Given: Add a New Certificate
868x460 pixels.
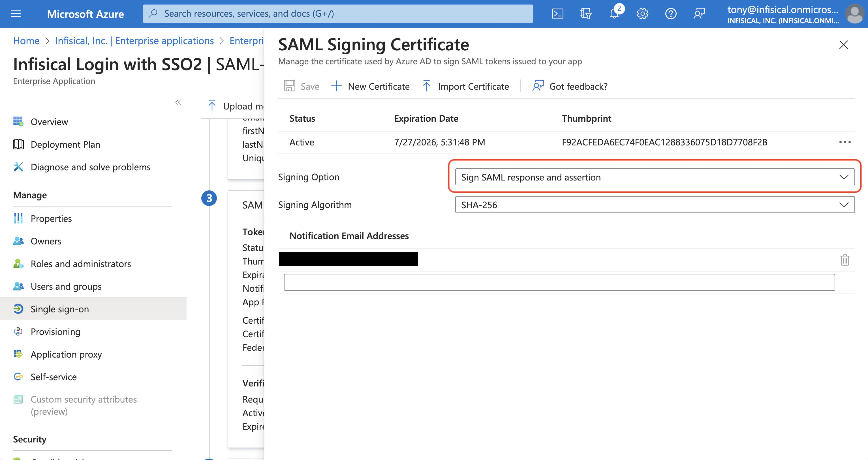Looking at the screenshot, I should pyautogui.click(x=370, y=86).
